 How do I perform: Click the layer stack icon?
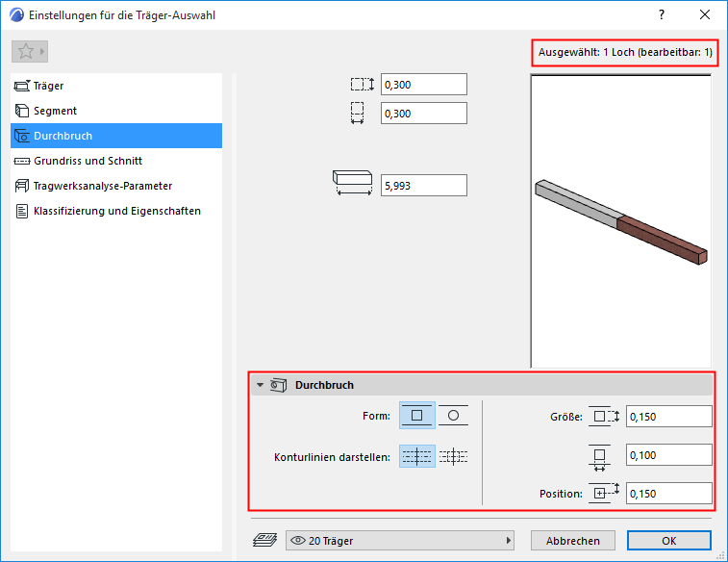(x=265, y=540)
